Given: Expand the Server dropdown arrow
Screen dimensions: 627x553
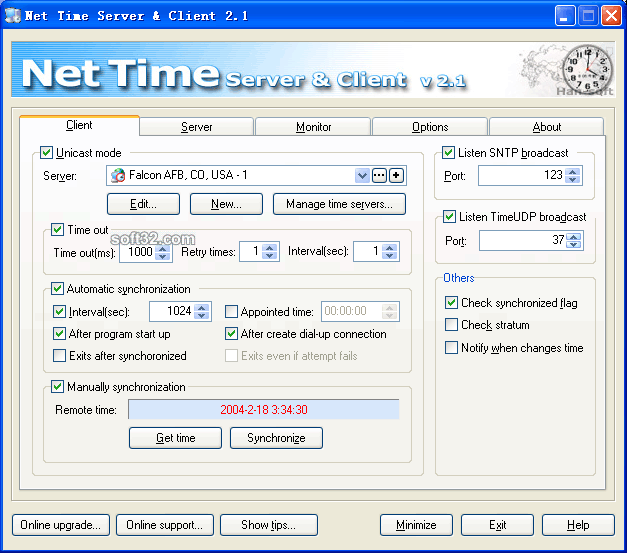Looking at the screenshot, I should click(x=362, y=176).
